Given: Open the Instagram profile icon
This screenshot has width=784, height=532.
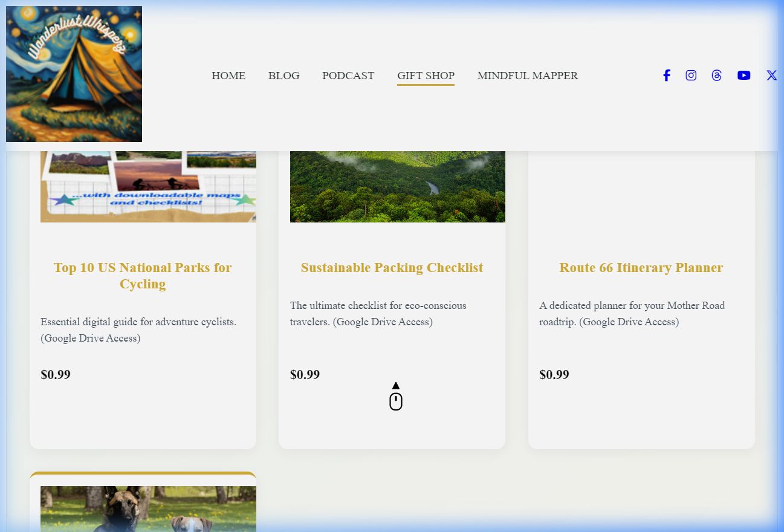Looking at the screenshot, I should [691, 76].
